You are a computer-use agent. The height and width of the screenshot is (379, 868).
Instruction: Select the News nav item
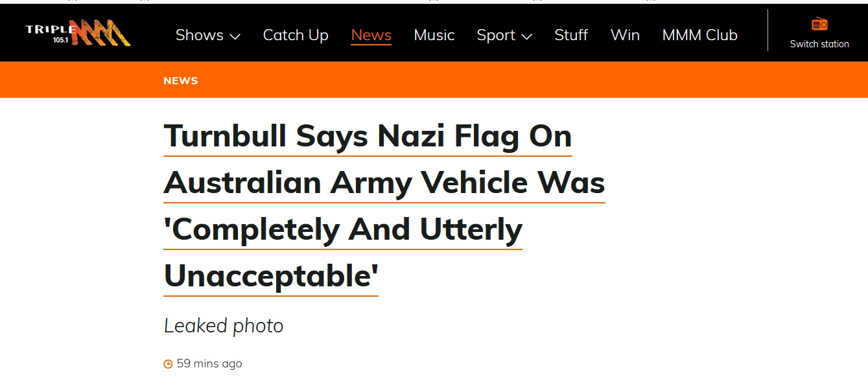[371, 35]
